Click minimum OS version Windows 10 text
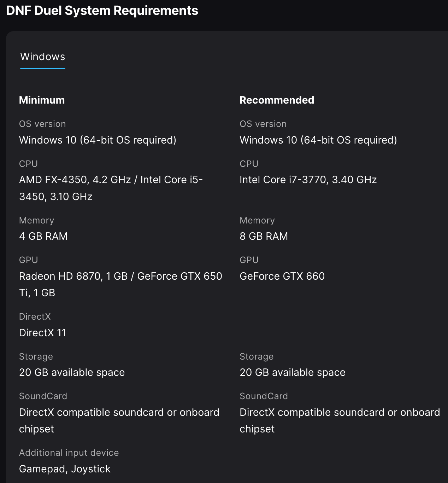 98,140
